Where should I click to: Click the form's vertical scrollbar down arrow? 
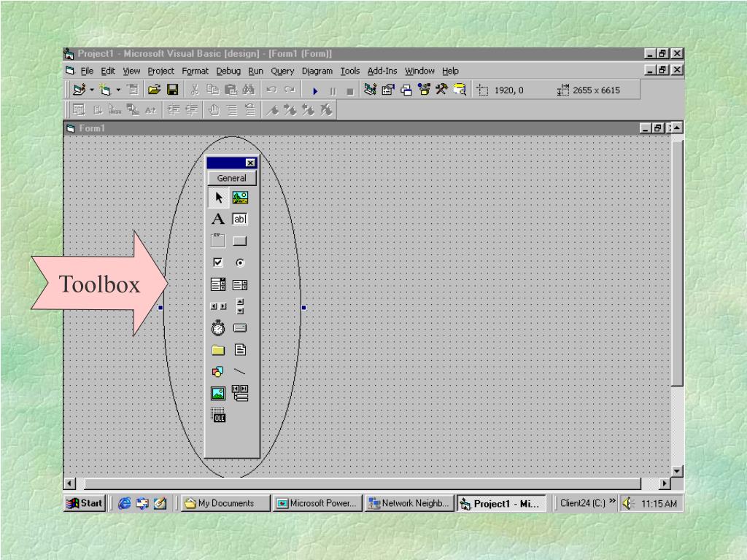677,471
